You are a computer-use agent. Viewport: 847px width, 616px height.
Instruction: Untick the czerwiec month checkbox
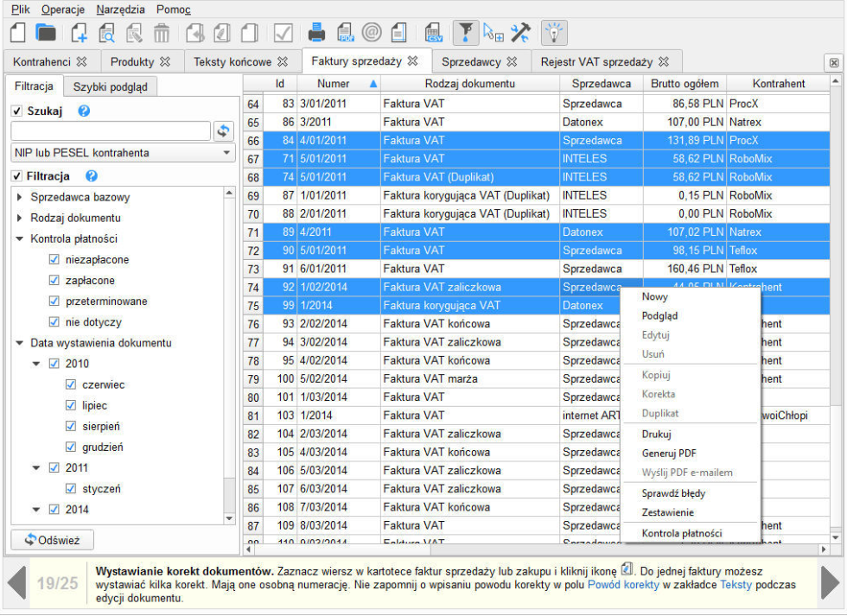pyautogui.click(x=71, y=384)
